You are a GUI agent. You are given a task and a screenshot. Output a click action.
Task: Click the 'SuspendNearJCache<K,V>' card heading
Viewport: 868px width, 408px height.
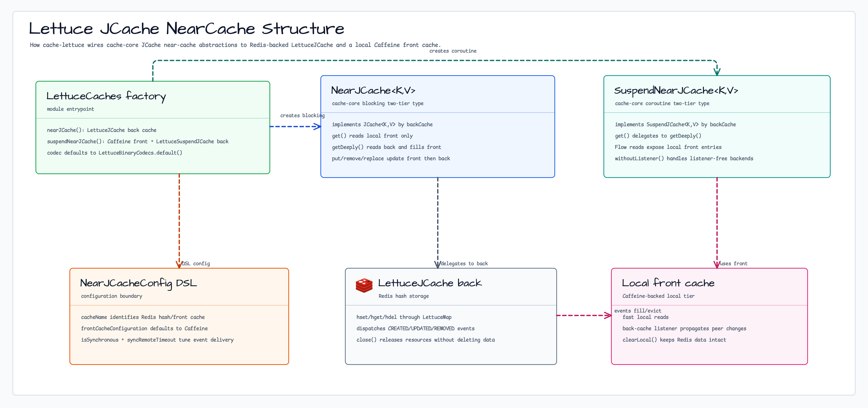tap(676, 90)
